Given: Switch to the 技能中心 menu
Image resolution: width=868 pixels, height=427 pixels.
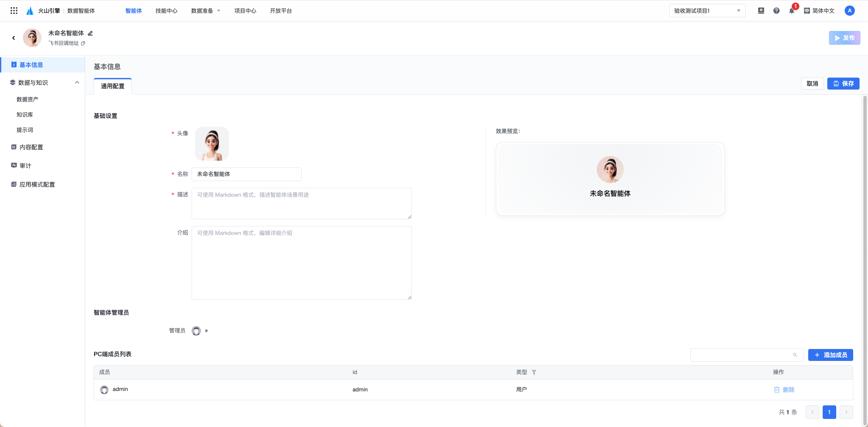Looking at the screenshot, I should click(x=166, y=11).
